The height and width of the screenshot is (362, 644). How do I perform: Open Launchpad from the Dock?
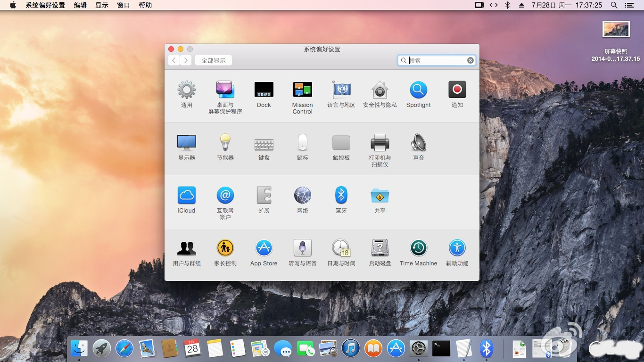point(102,349)
